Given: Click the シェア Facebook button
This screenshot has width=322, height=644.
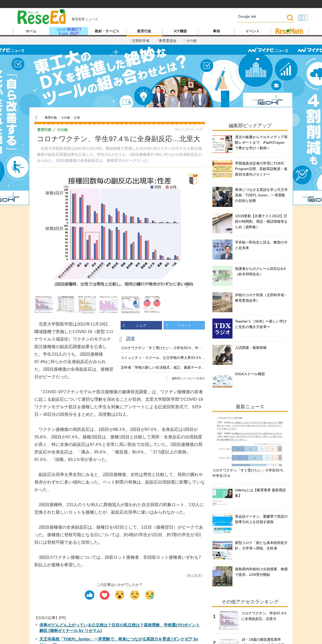Looking at the screenshot, I should click(141, 325).
